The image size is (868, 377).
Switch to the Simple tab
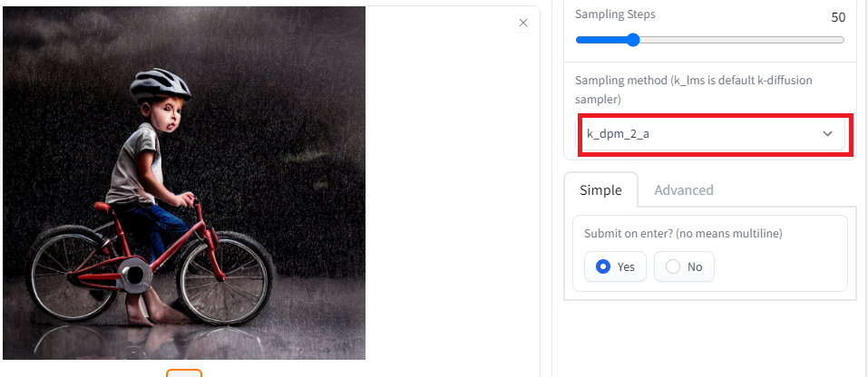[x=600, y=190]
